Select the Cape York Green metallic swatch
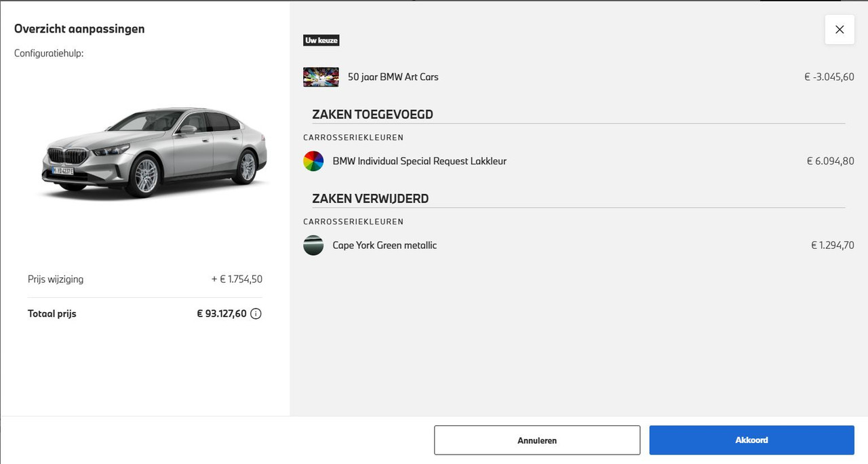 pyautogui.click(x=313, y=246)
